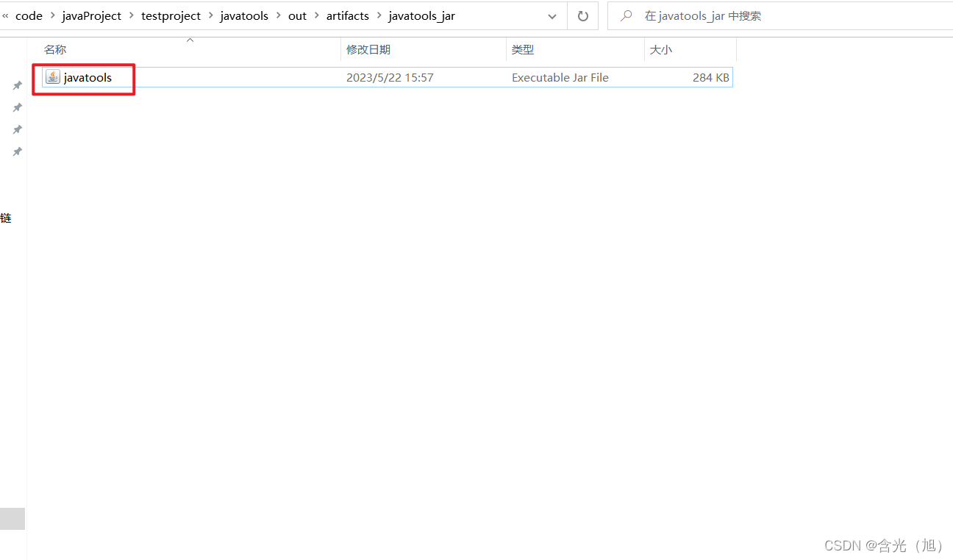Click the first pin icon in the sidebar
Image resolution: width=953 pixels, height=560 pixels.
(x=17, y=85)
